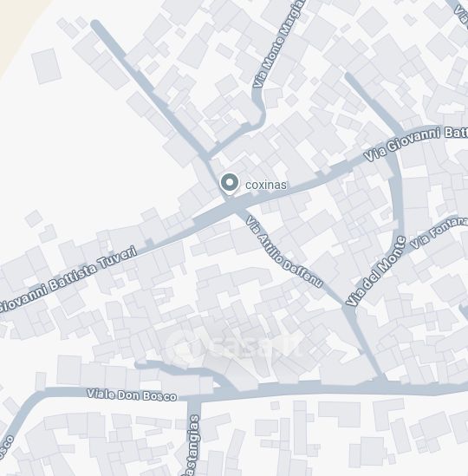Click the small curved lane above Viale Don Bosco
This screenshot has height=476, width=468.
[x=184, y=370]
